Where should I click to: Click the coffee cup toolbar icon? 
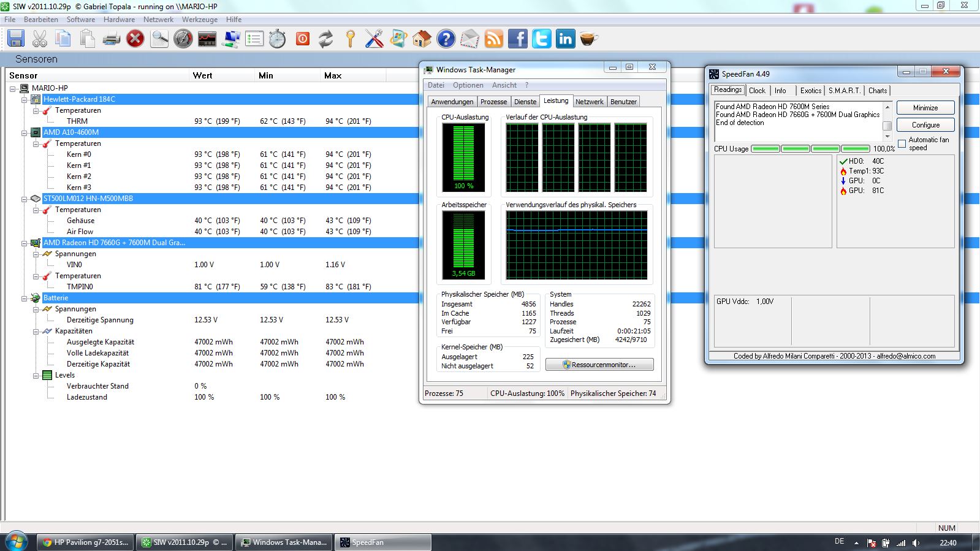[x=588, y=39]
